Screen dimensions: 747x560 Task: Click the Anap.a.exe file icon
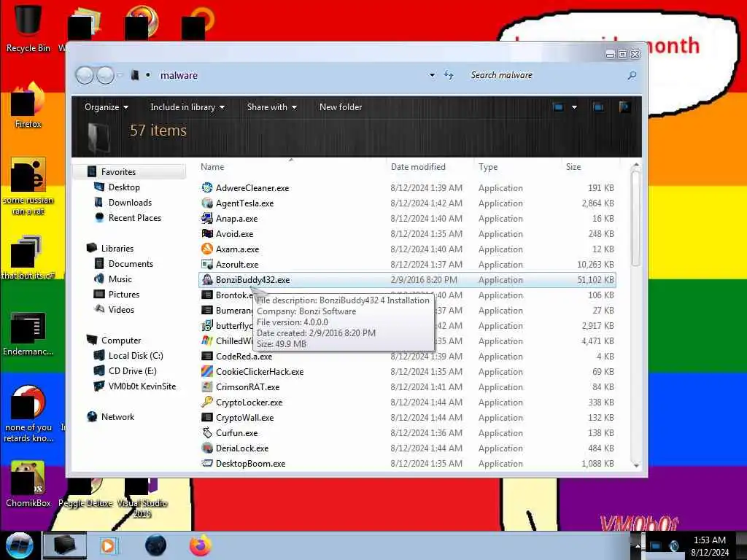[x=206, y=218]
